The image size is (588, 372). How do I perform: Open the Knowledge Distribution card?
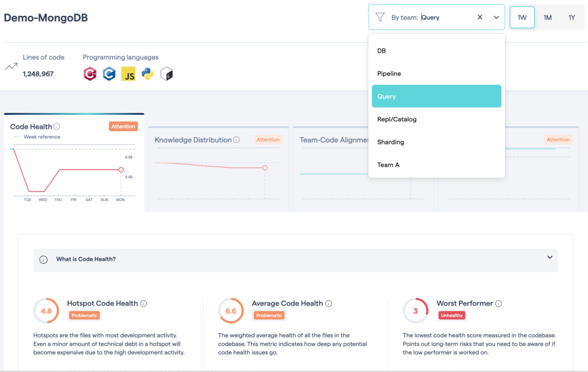click(x=219, y=169)
